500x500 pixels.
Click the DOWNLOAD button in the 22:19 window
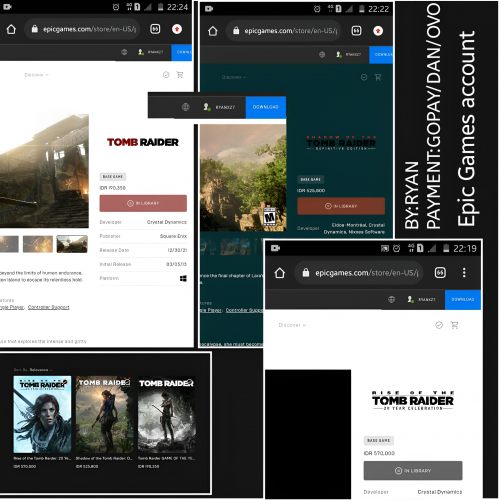[x=463, y=300]
